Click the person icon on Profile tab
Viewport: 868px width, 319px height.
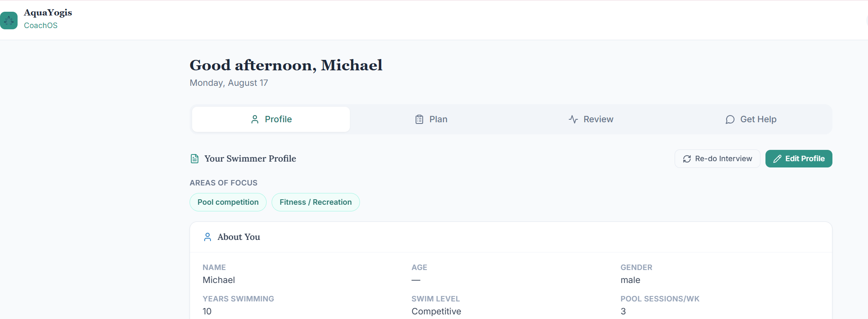[255, 119]
